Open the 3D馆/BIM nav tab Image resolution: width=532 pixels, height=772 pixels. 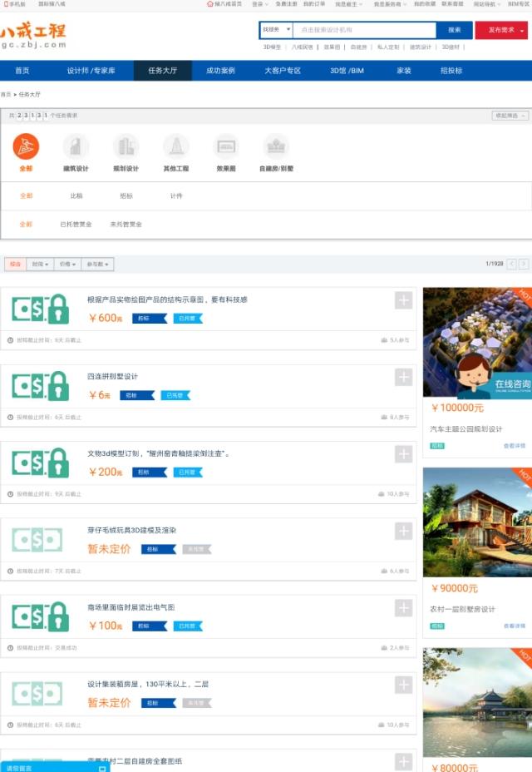click(347, 71)
